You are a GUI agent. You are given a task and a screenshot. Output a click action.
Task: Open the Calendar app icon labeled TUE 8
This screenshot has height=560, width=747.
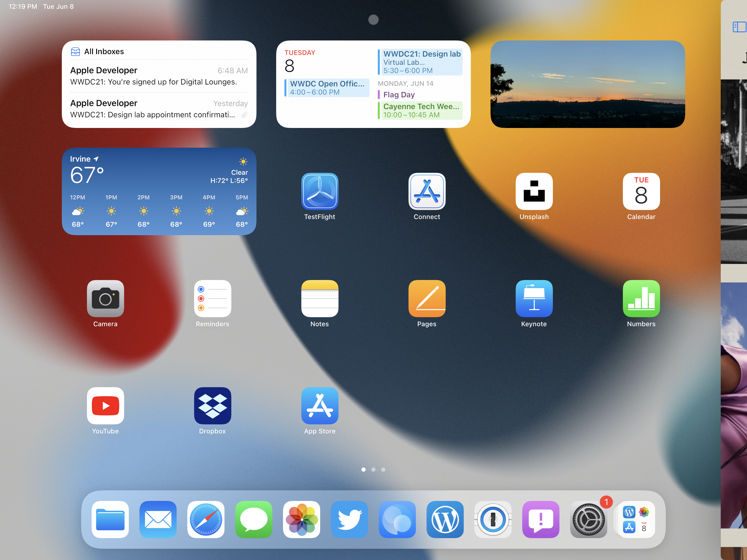641,191
